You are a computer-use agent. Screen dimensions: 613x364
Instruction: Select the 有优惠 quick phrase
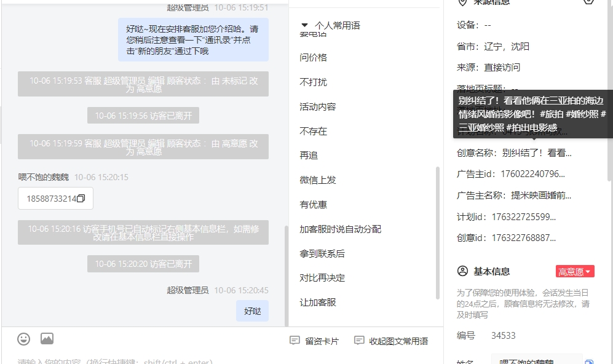point(313,205)
